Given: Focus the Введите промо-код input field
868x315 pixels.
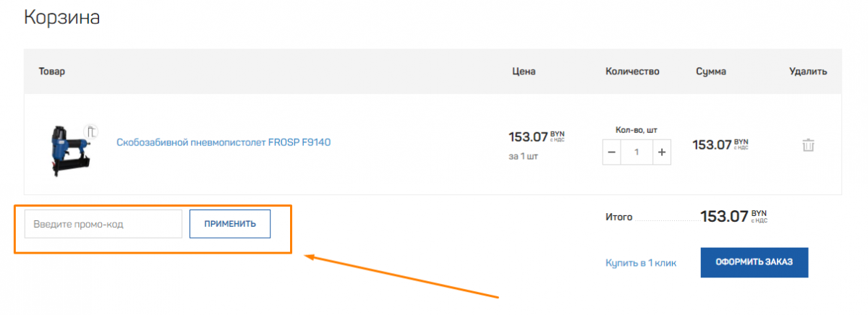Looking at the screenshot, I should coord(103,224).
